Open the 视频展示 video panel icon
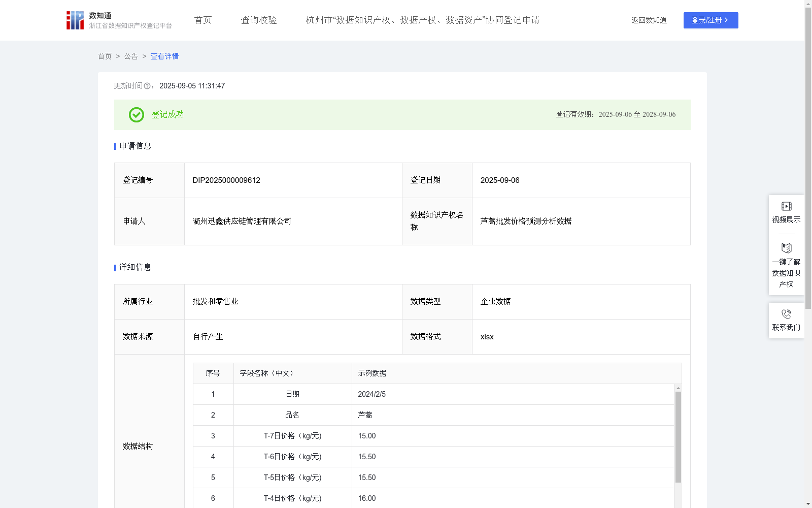This screenshot has height=508, width=812. 786,206
